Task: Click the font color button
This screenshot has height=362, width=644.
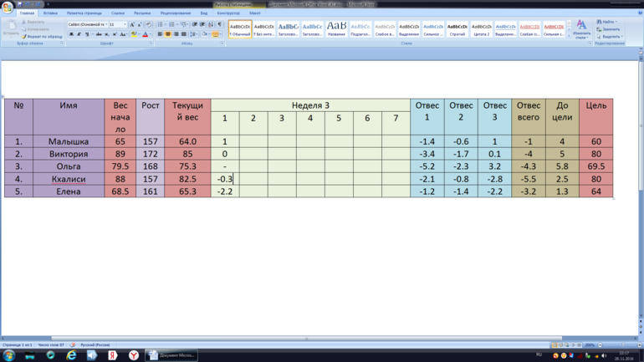Action: tap(145, 34)
